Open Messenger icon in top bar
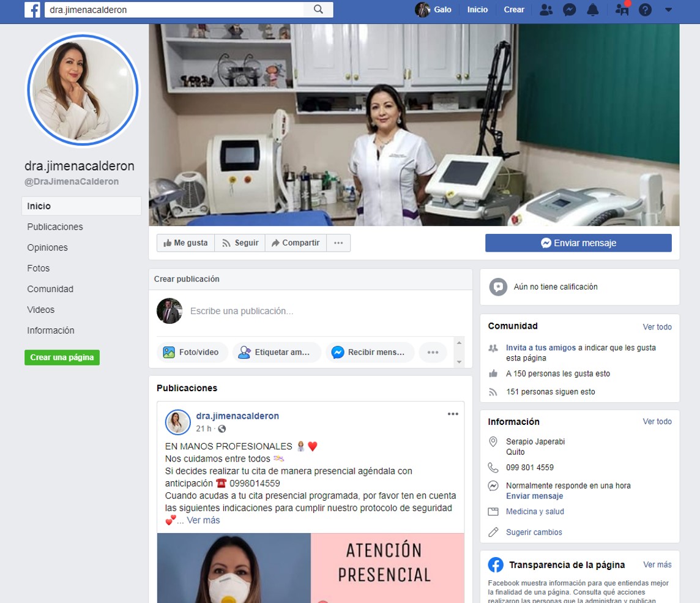Viewport: 700px width, 603px height. tap(569, 9)
